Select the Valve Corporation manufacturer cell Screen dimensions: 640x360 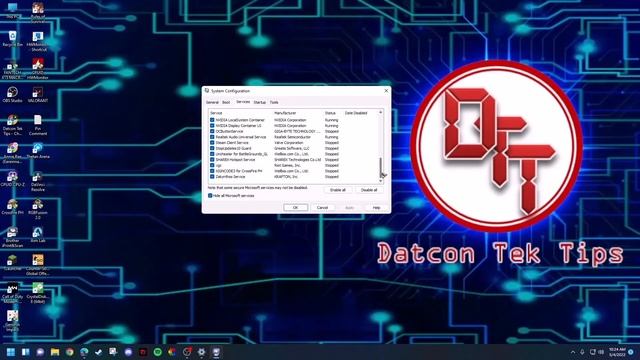point(289,143)
